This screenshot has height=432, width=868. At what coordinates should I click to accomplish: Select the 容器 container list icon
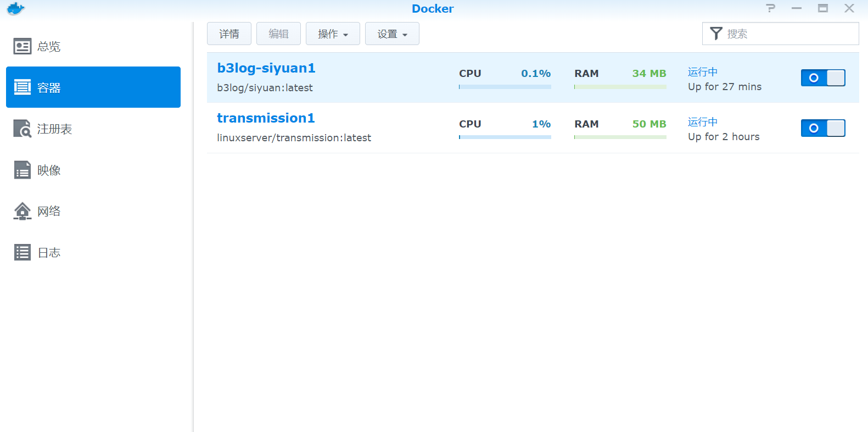coord(23,87)
